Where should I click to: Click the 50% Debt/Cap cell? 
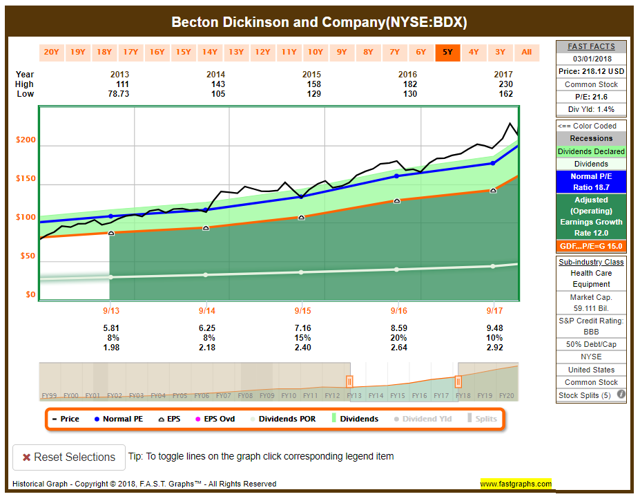coord(591,344)
